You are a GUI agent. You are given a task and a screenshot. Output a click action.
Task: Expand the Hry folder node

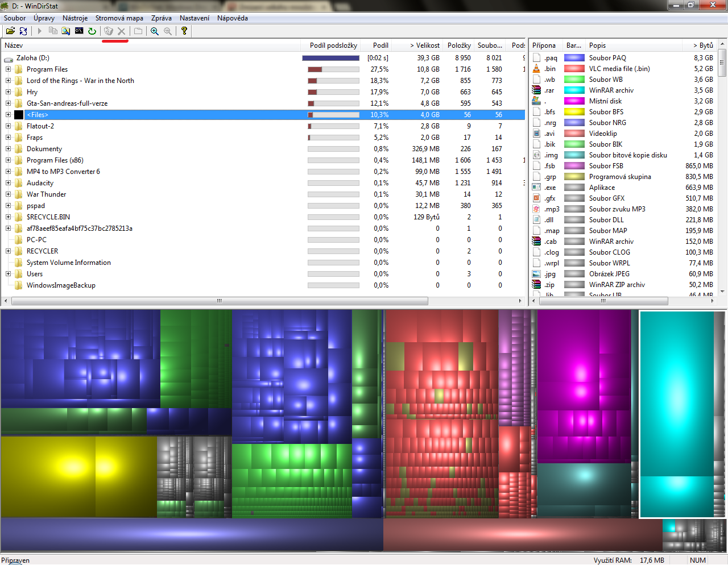(x=8, y=92)
